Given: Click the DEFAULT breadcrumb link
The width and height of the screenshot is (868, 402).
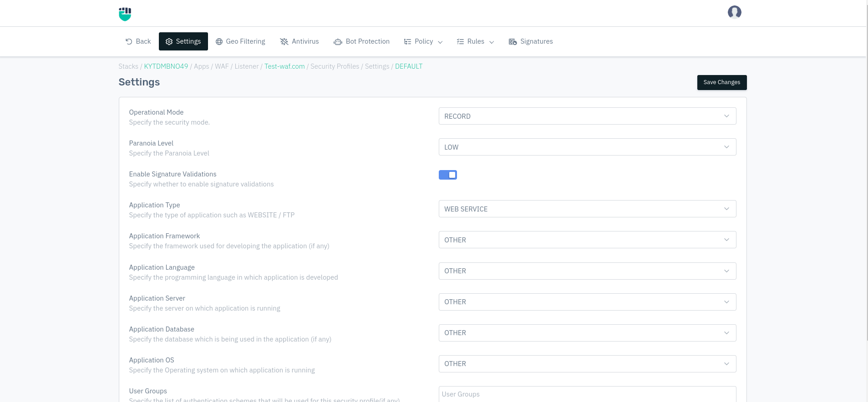Looking at the screenshot, I should [409, 66].
